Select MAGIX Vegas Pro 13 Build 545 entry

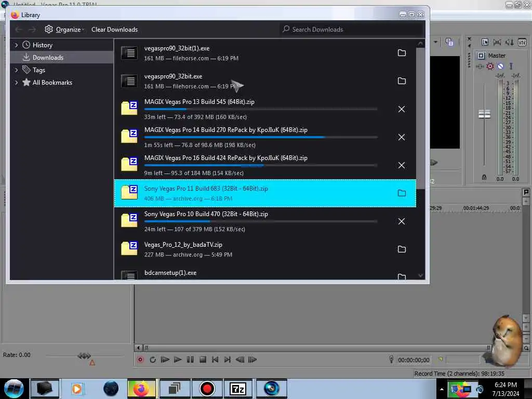tap(265, 109)
